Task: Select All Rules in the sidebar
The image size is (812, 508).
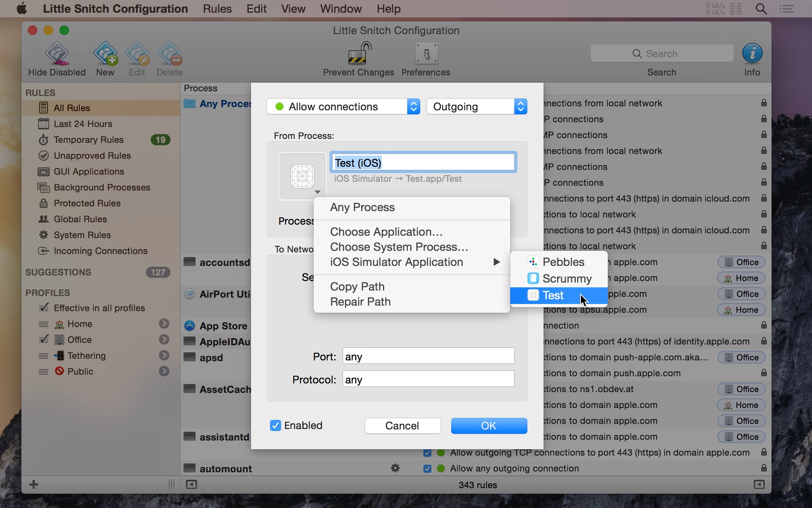Action: point(101,108)
